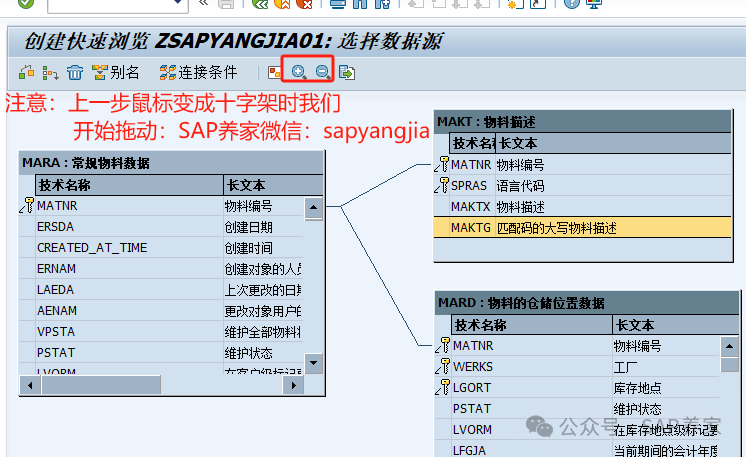This screenshot has height=457, width=746.
Task: Click MARD : 物料的仓储位置数据 title bar
Action: 587,303
